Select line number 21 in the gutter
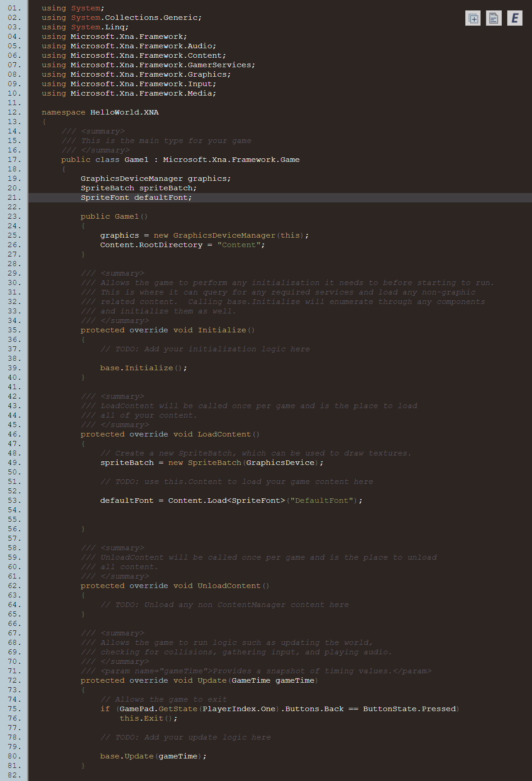This screenshot has height=781, width=532. point(14,198)
